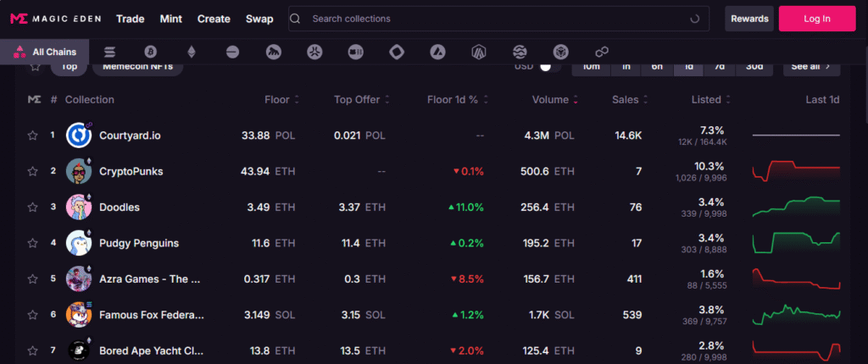Select the Sei chain wave icon
This screenshot has width=868, height=364.
520,52
